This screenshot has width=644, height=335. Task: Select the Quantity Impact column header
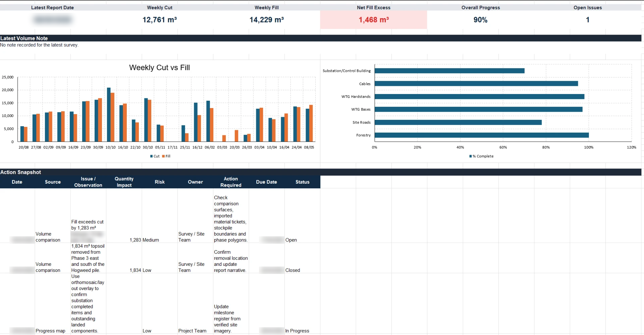(x=124, y=182)
